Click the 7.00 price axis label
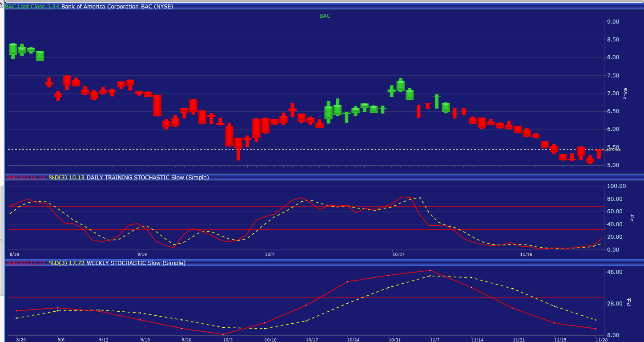Screen dimensions: 644x342 pos(613,94)
